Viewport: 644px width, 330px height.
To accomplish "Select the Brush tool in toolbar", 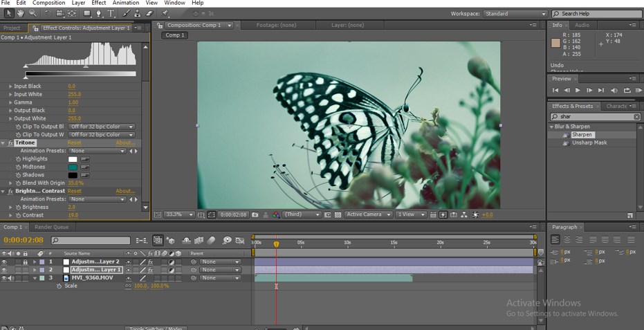I will click(x=126, y=13).
